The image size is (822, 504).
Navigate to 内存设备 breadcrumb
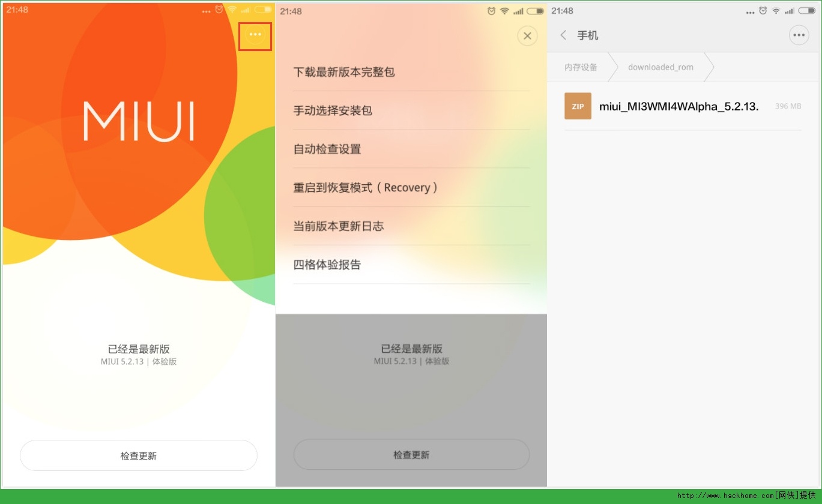(581, 67)
